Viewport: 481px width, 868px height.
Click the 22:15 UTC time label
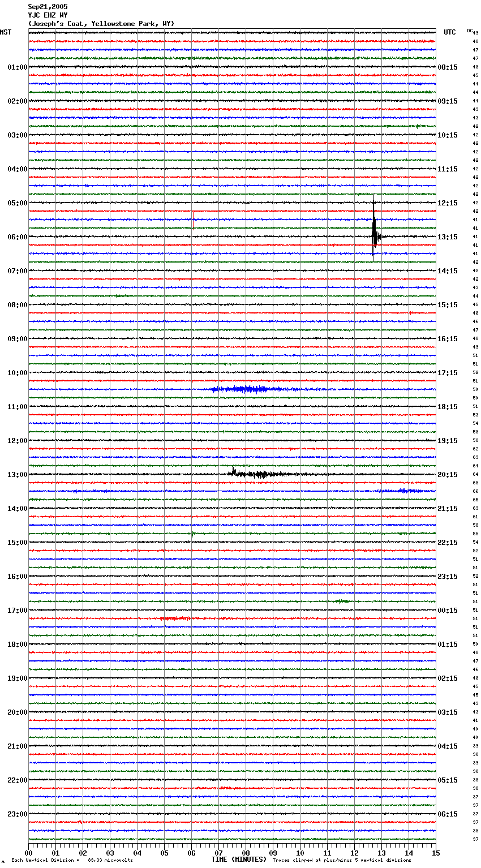[x=448, y=543]
